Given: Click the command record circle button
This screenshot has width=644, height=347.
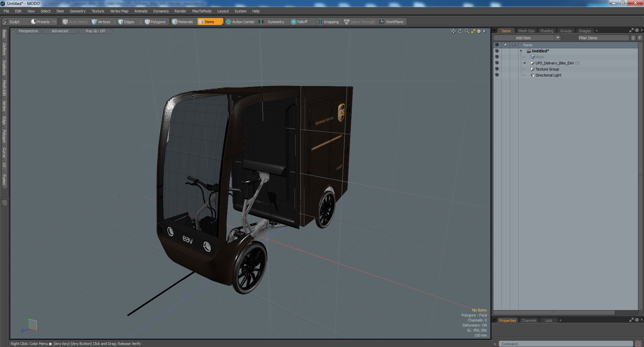Looking at the screenshot, I should (x=638, y=344).
